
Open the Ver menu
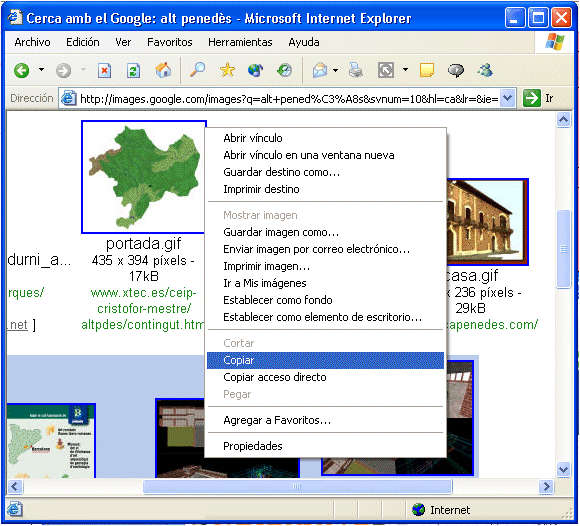pos(123,42)
